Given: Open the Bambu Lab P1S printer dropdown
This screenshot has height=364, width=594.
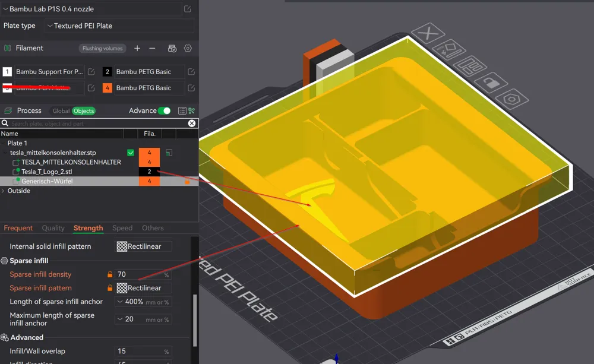Looking at the screenshot, I should point(91,9).
